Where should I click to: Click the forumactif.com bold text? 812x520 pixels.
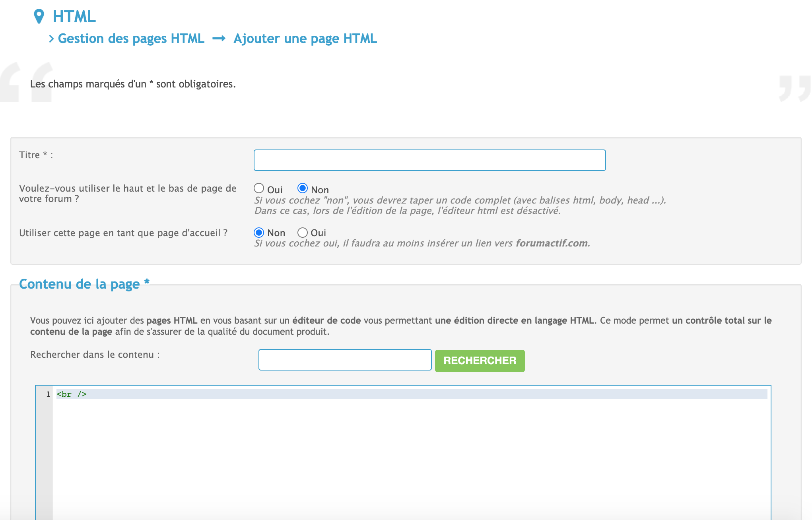552,243
